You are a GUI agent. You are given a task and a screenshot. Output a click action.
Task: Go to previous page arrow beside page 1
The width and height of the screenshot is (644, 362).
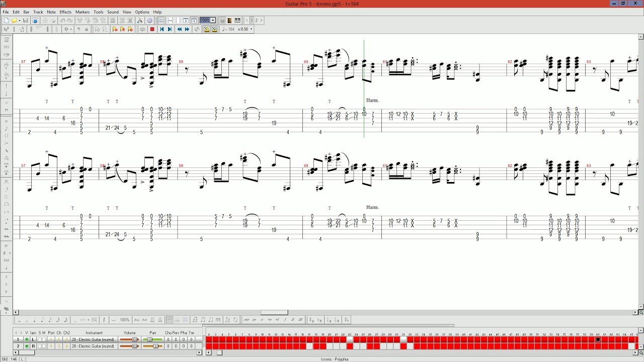[x=247, y=21]
